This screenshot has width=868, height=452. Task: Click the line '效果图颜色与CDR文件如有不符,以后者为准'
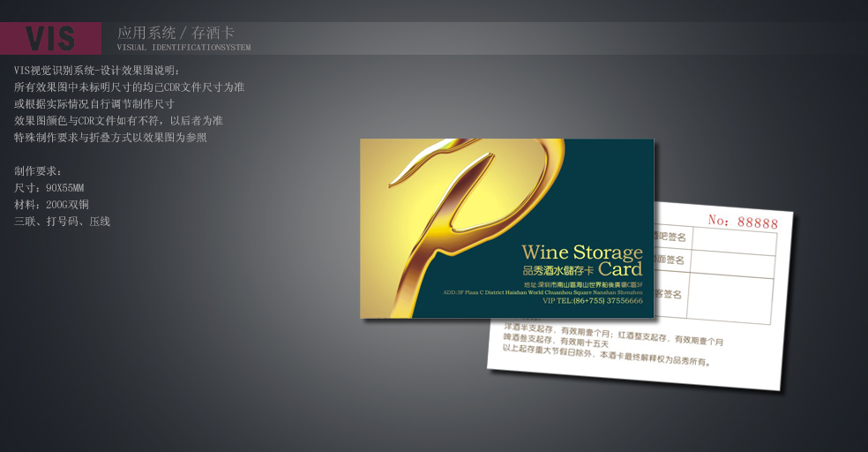[118, 120]
